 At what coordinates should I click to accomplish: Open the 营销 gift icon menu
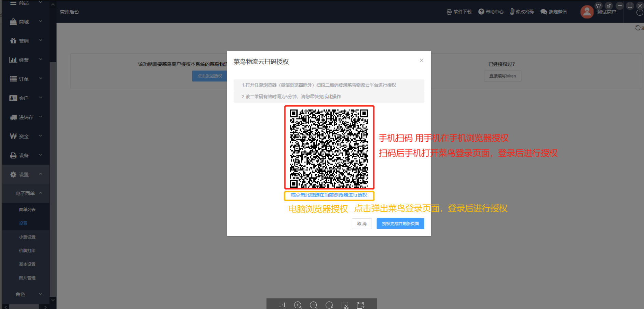13,41
